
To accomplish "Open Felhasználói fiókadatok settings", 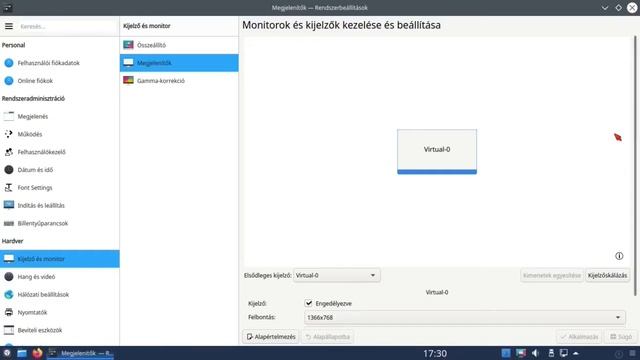I will tap(60, 63).
